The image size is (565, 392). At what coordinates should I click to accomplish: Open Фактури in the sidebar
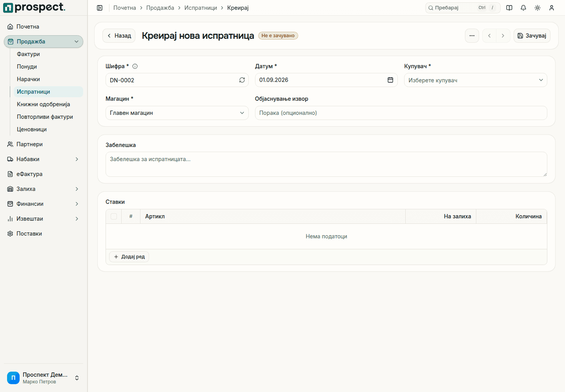click(x=48, y=54)
